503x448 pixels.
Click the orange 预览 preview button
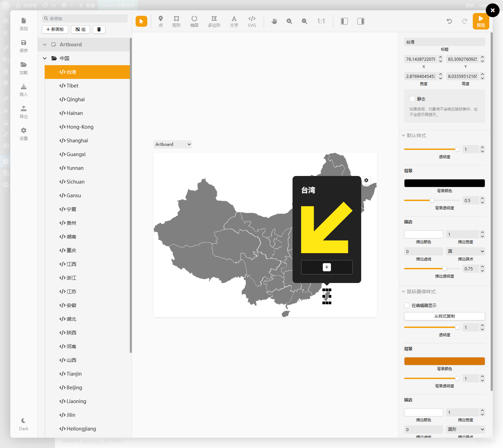point(481,21)
